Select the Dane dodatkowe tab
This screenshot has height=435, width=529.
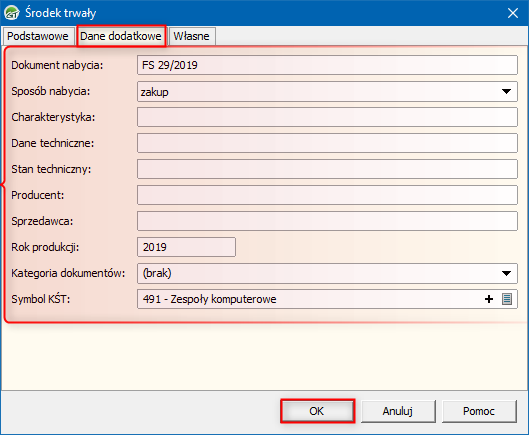(x=121, y=36)
